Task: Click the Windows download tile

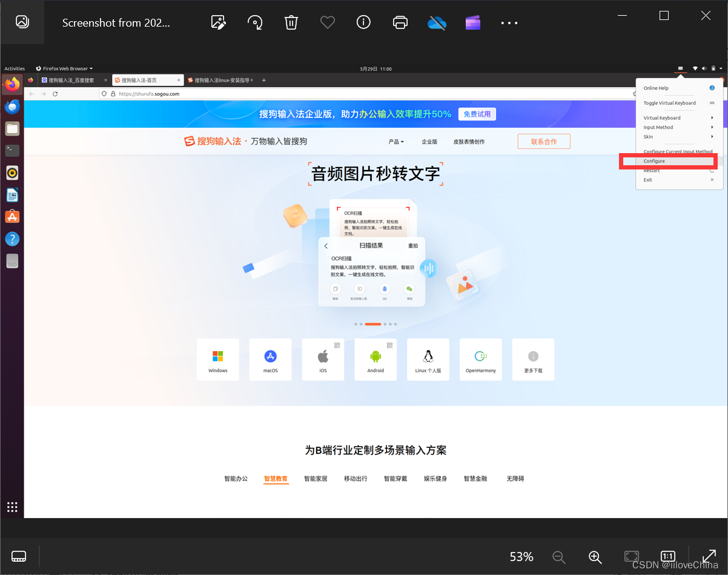Action: [218, 360]
